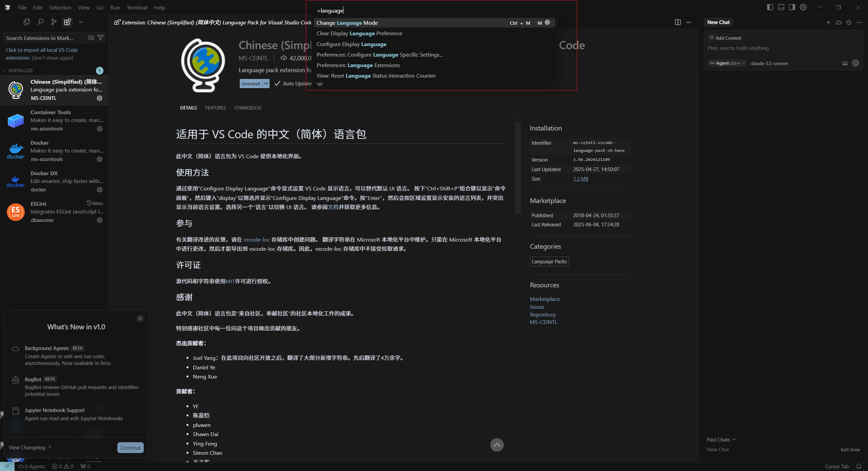The width and height of the screenshot is (868, 471).
Task: Open the Uninstall button dropdown arrow
Action: 266,83
